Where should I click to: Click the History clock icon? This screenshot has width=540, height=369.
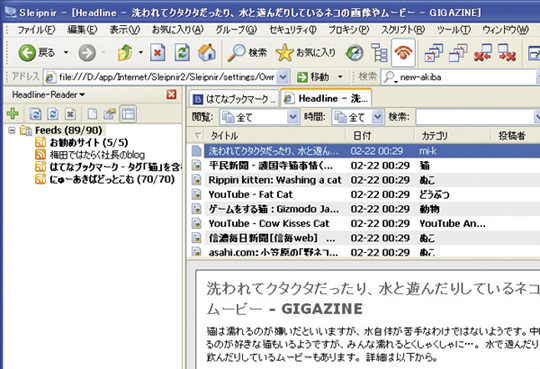[x=355, y=53]
